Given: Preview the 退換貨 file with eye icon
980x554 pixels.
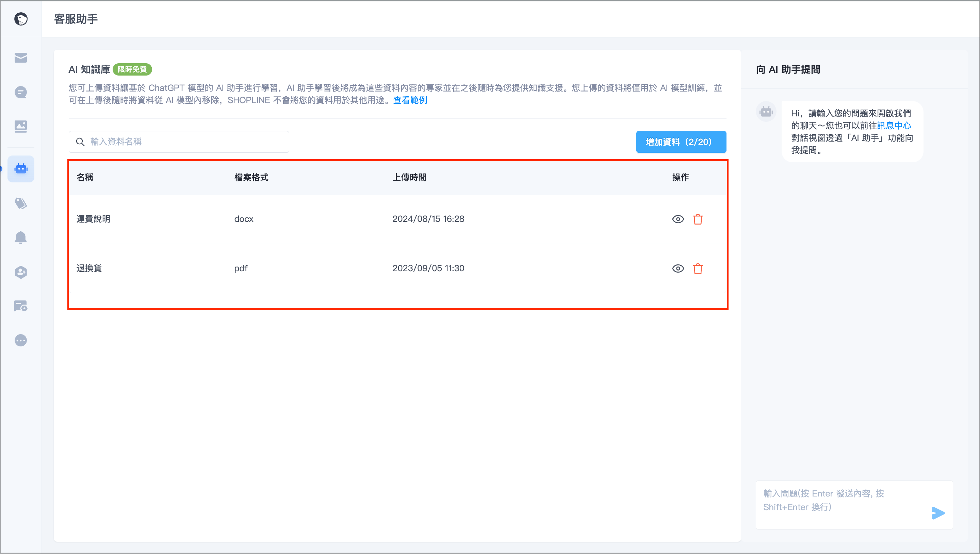Looking at the screenshot, I should [678, 268].
